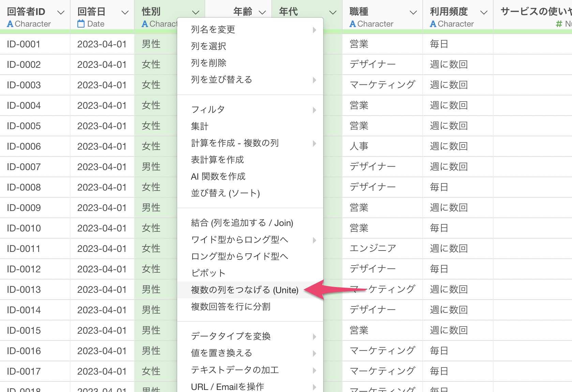Click cell ID-0007
The image size is (572, 392).
tap(35, 167)
